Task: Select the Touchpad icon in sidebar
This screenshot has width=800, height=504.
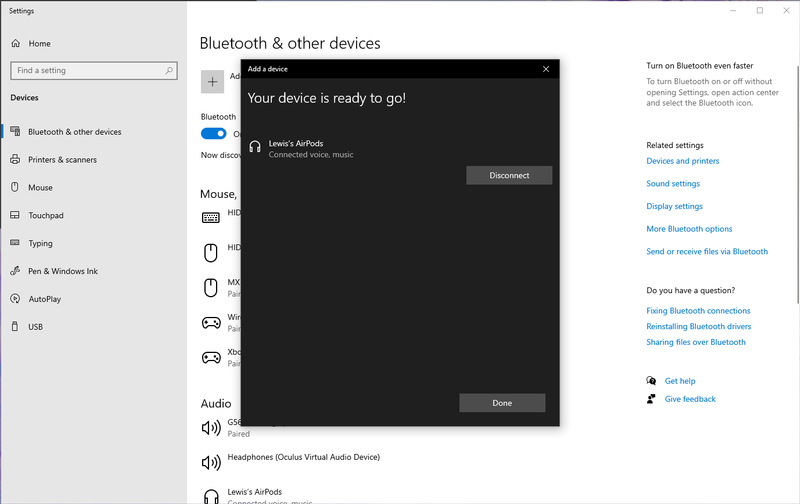Action: [x=15, y=215]
